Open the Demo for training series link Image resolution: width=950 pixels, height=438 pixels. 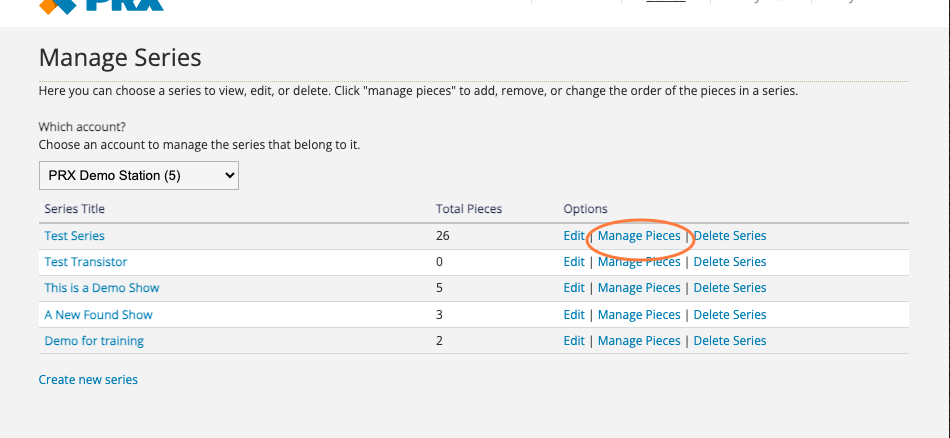94,340
